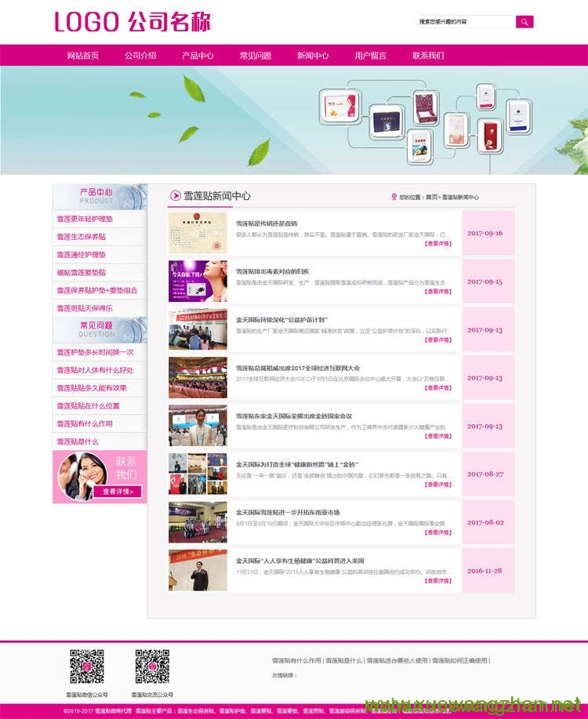Open 联系我们 in the navigation bar

[x=428, y=56]
